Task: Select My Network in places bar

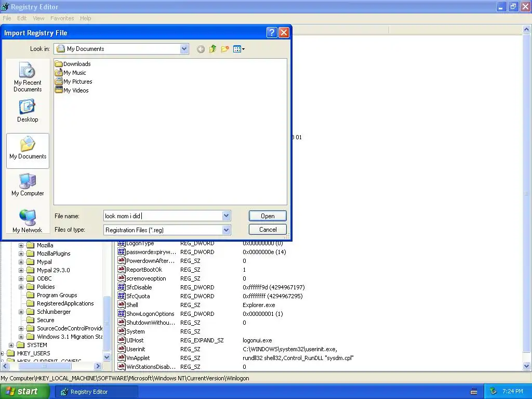Action: [x=28, y=221]
